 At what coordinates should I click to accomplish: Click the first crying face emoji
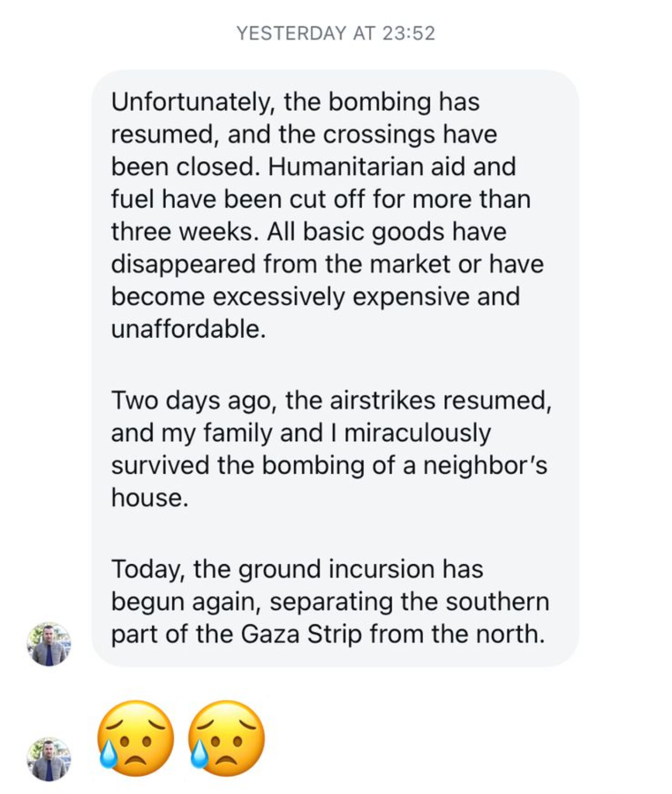[136, 739]
